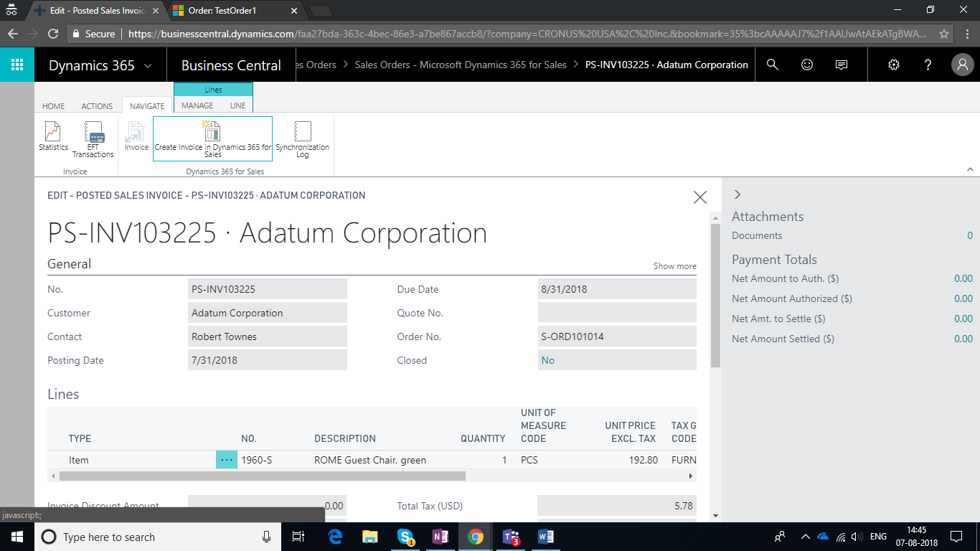Open the app launcher waffle icon

[x=17, y=65]
